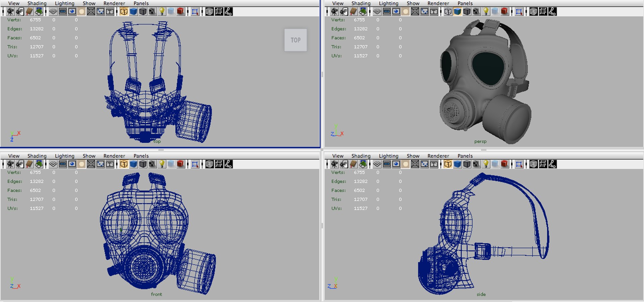Click Isolate Select icon in persp panel
This screenshot has height=302, width=644.
pos(519,12)
